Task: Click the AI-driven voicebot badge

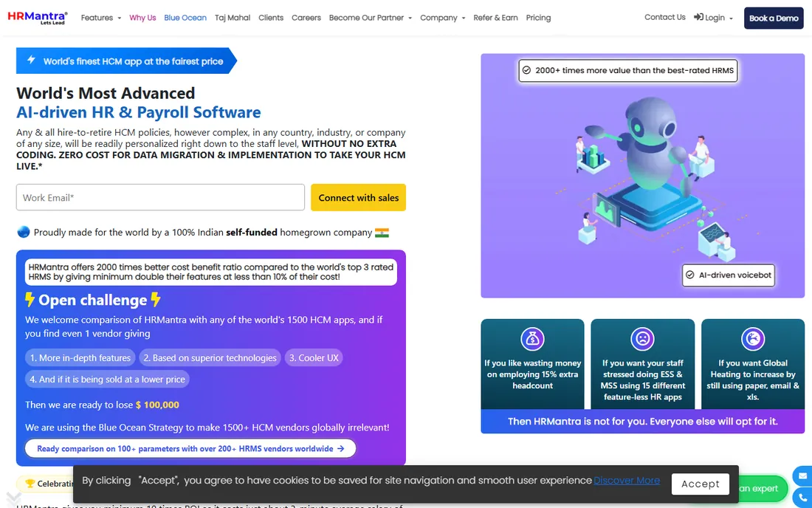Action: coord(728,275)
